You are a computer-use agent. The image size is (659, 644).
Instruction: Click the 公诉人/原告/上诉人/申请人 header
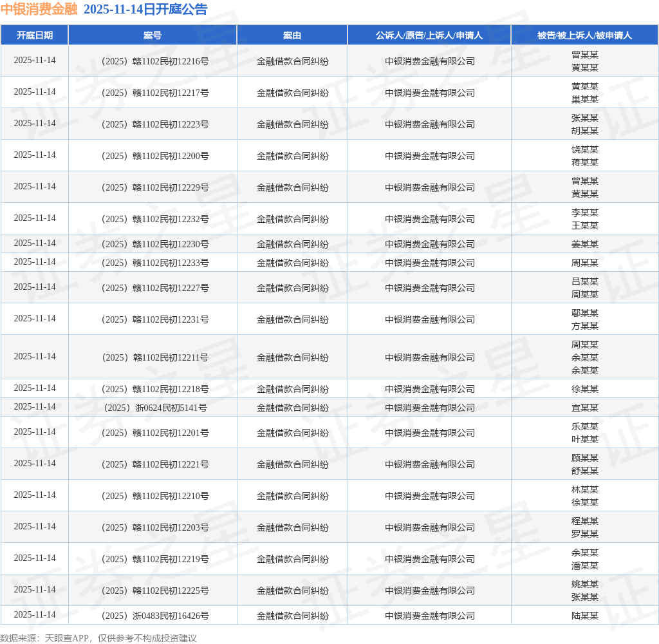pos(429,35)
